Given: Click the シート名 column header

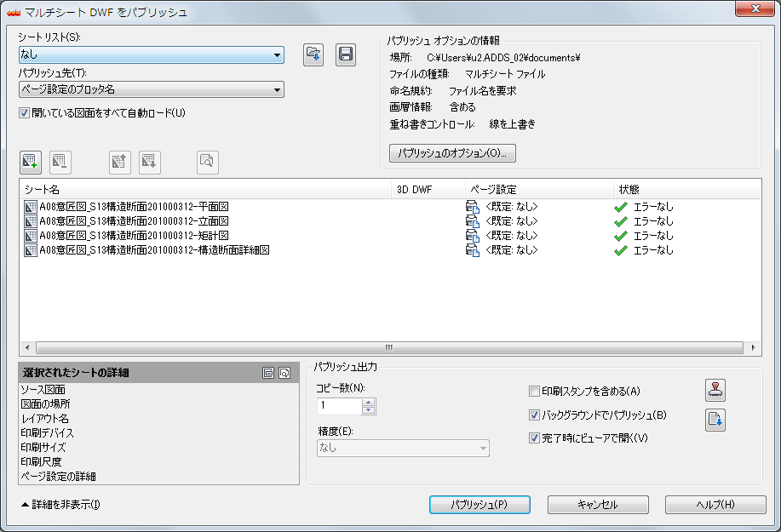Looking at the screenshot, I should pos(205,190).
